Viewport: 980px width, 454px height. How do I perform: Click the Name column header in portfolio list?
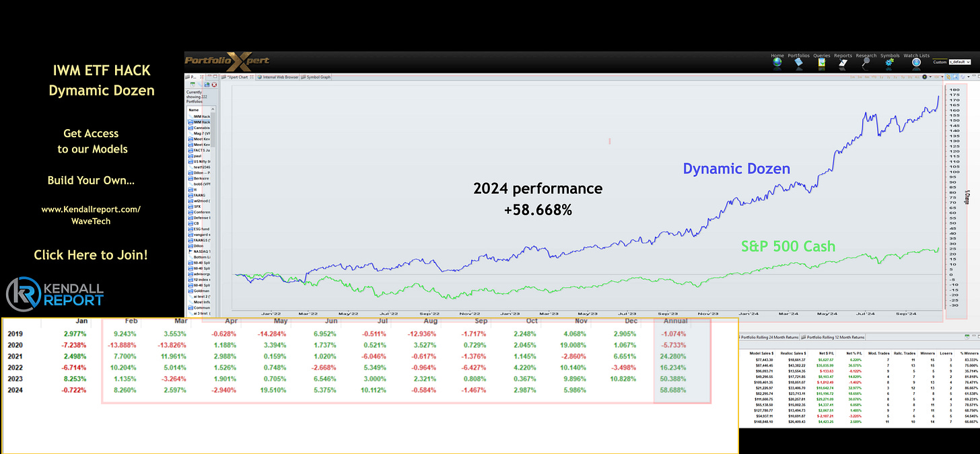(194, 110)
